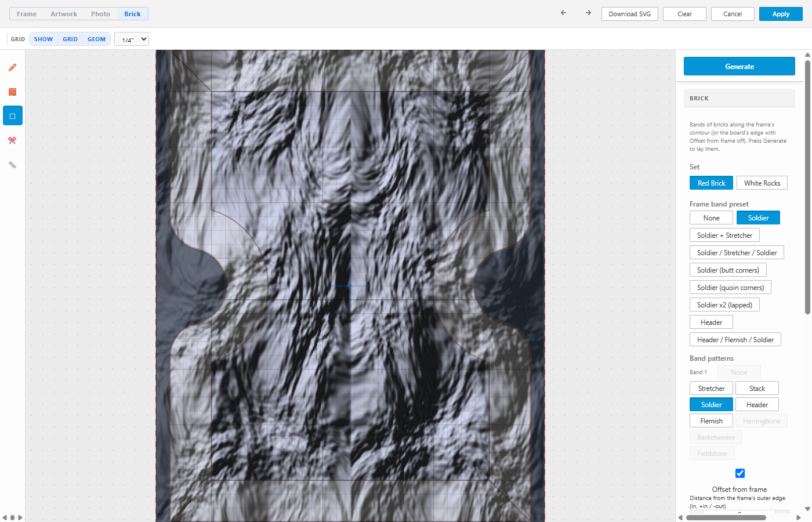Set band pattern to Stretcher
The height and width of the screenshot is (522, 812).
tap(711, 388)
